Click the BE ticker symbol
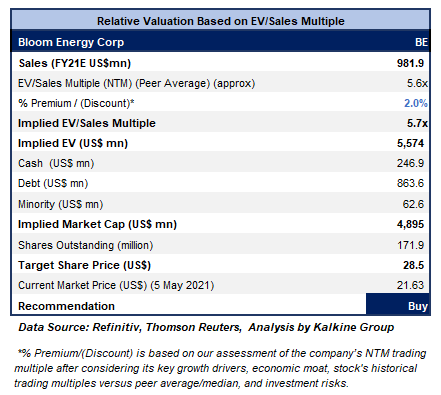This screenshot has width=441, height=395. pyautogui.click(x=421, y=42)
